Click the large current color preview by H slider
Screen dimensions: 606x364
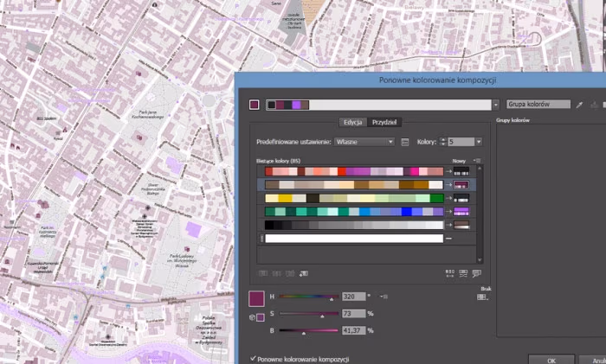coord(256,299)
